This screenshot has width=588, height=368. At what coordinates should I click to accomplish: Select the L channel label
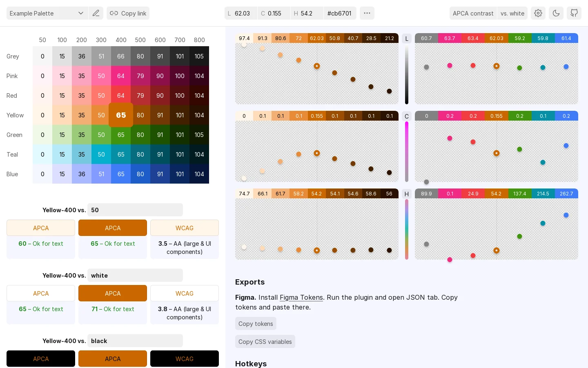pos(407,38)
